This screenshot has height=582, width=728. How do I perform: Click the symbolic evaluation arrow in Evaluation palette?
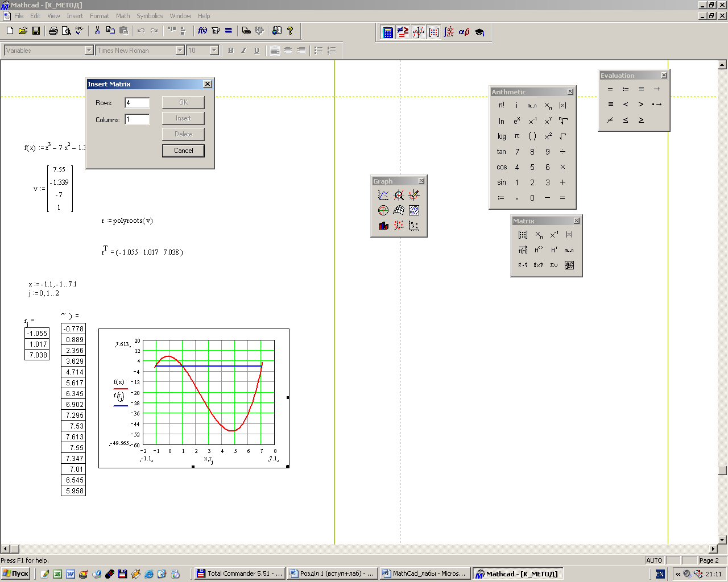tap(657, 89)
